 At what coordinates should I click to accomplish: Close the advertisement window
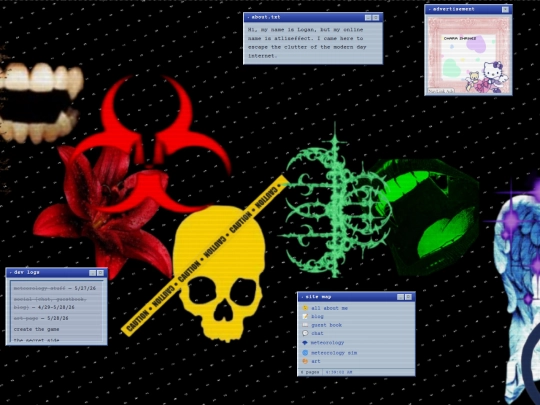click(505, 10)
